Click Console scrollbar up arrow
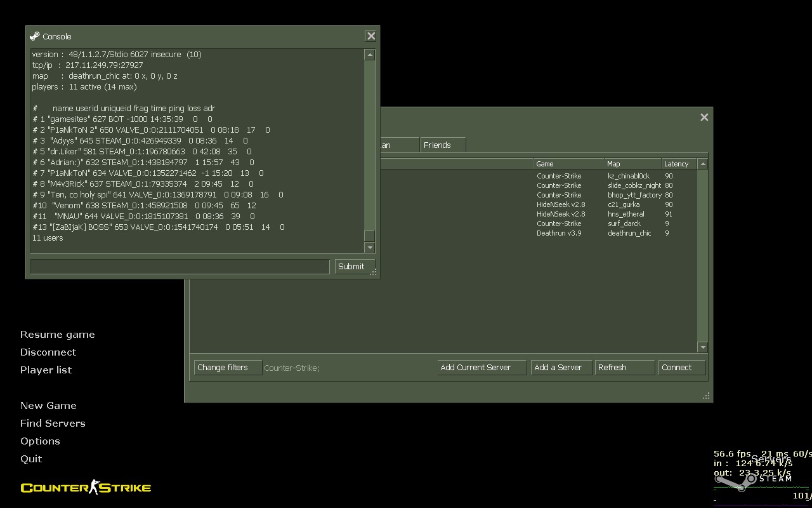812x508 pixels. tap(369, 55)
